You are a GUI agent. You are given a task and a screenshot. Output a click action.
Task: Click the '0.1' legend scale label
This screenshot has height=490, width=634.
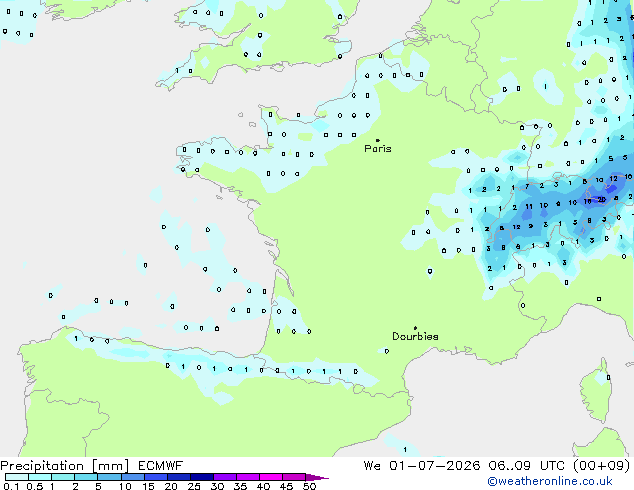11,486
